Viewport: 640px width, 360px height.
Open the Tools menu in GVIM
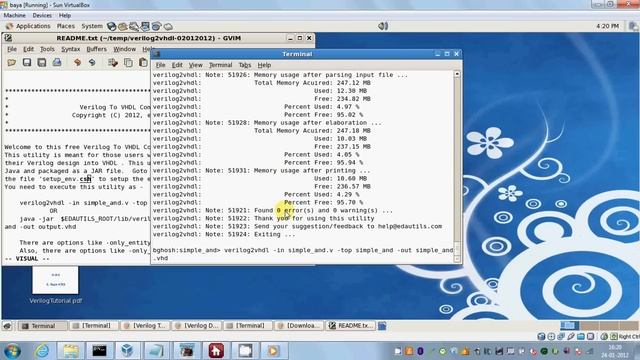47,49
